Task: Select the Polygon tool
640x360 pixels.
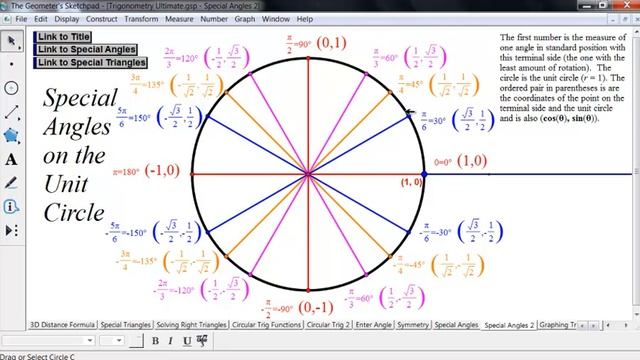Action: point(11,136)
